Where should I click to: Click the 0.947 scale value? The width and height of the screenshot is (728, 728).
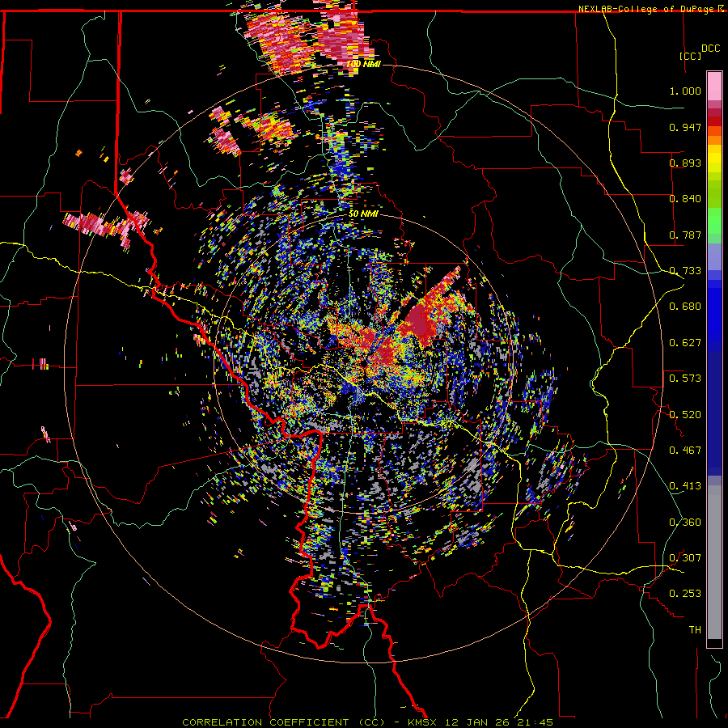pyautogui.click(x=685, y=127)
